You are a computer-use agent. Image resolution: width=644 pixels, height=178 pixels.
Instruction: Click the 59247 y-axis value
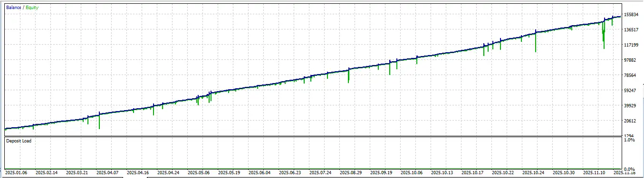pyautogui.click(x=630, y=91)
